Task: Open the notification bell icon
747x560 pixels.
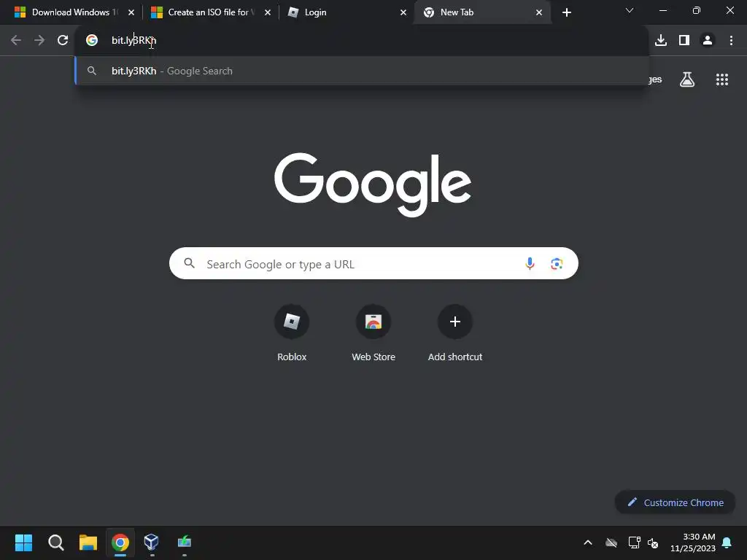Action: tap(727, 542)
